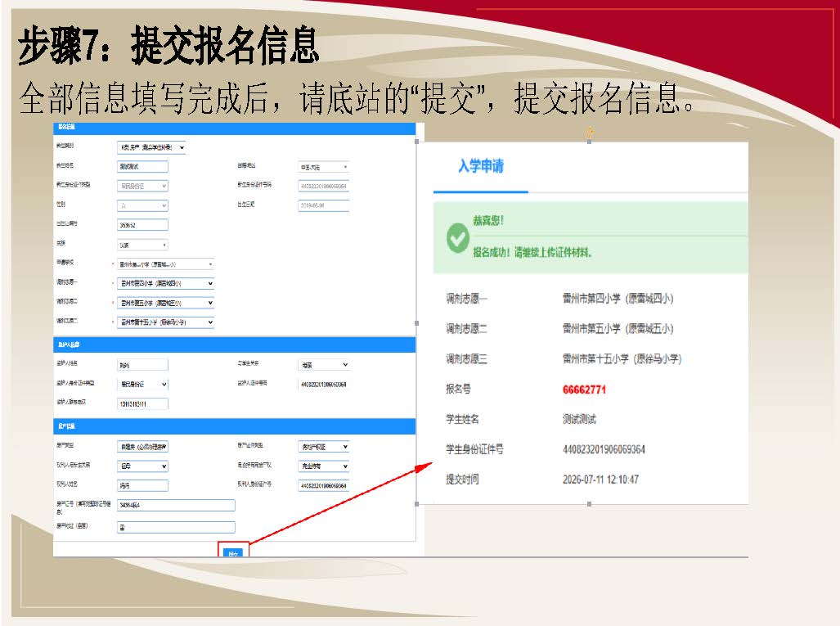Click result value 雷州市第十五小学 (原徐马小学)
Screen dimensions: 840x626
[x=622, y=358]
